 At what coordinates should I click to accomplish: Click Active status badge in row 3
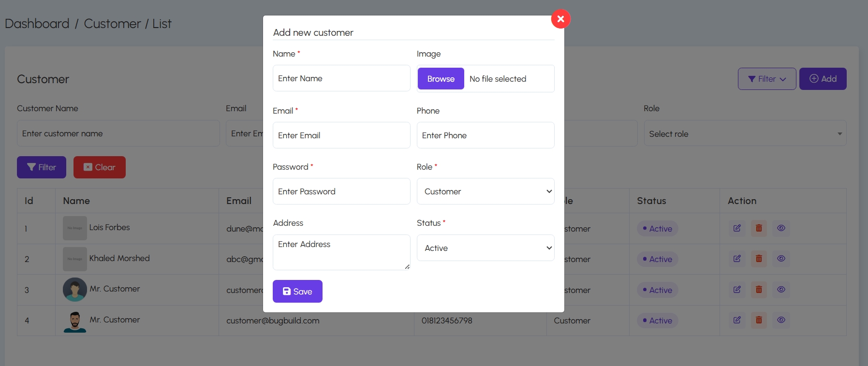click(x=658, y=290)
